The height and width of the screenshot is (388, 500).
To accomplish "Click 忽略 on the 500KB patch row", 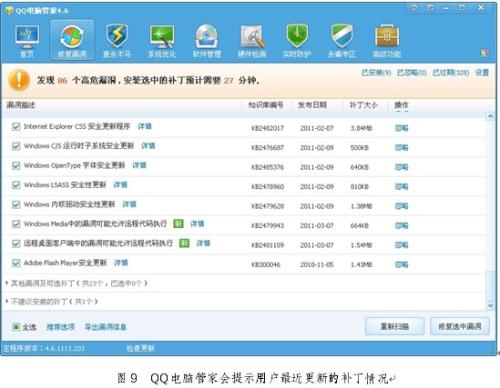I will coord(402,148).
